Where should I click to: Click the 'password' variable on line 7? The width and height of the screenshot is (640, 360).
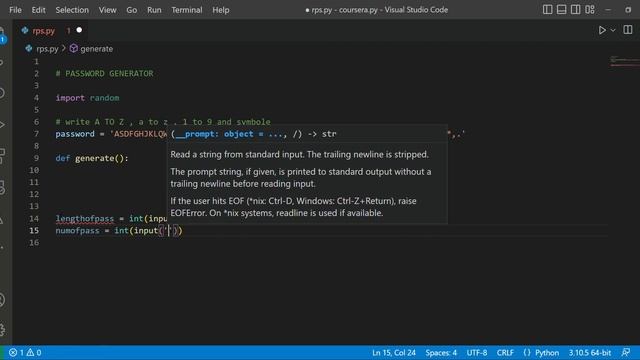click(75, 134)
